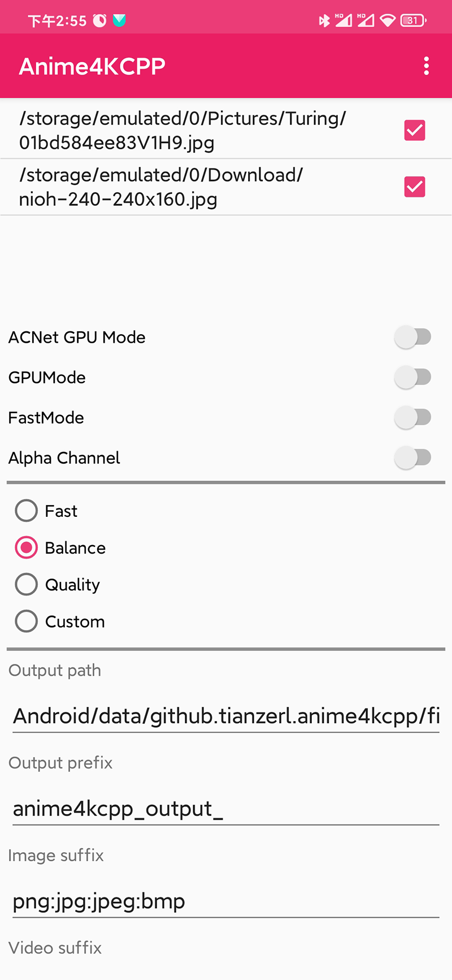Edit the Output path text field

[x=226, y=716]
